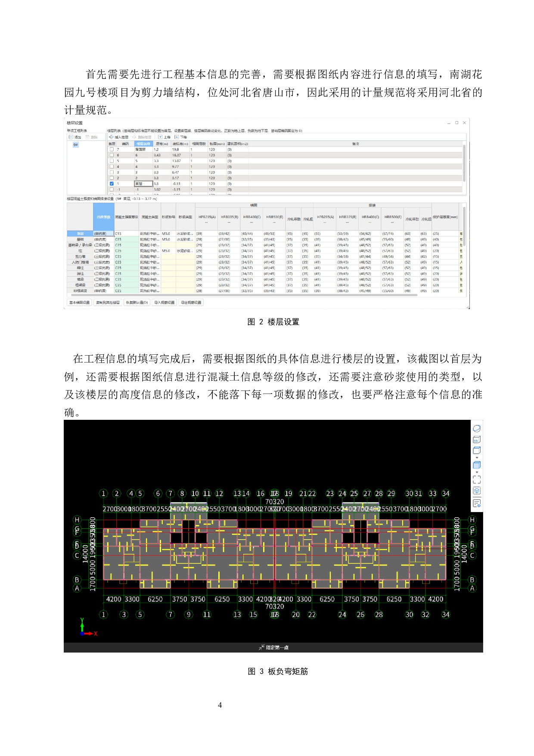Viewport: 534px width, 756px height.
Task: Click the 指定第一点 status prompt
Action: [274, 647]
